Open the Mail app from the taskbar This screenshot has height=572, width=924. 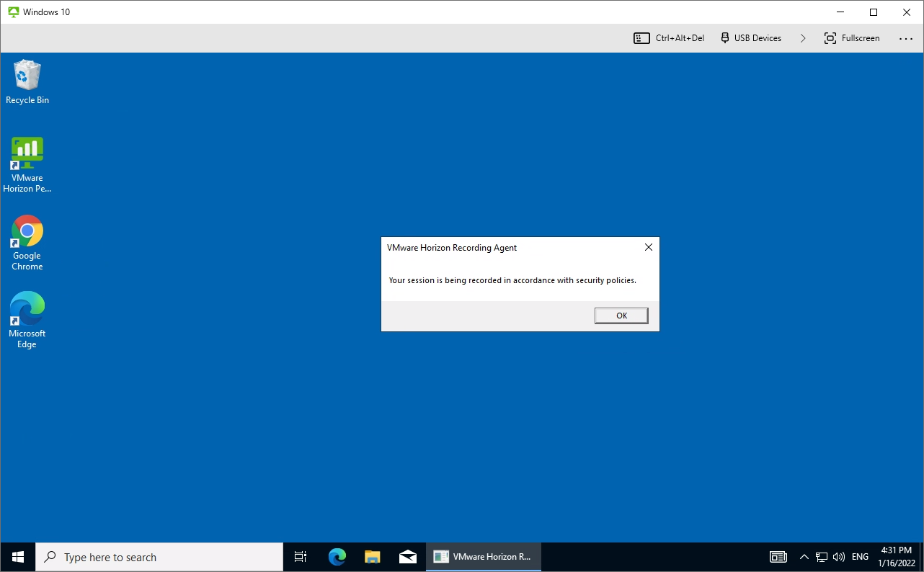407,557
